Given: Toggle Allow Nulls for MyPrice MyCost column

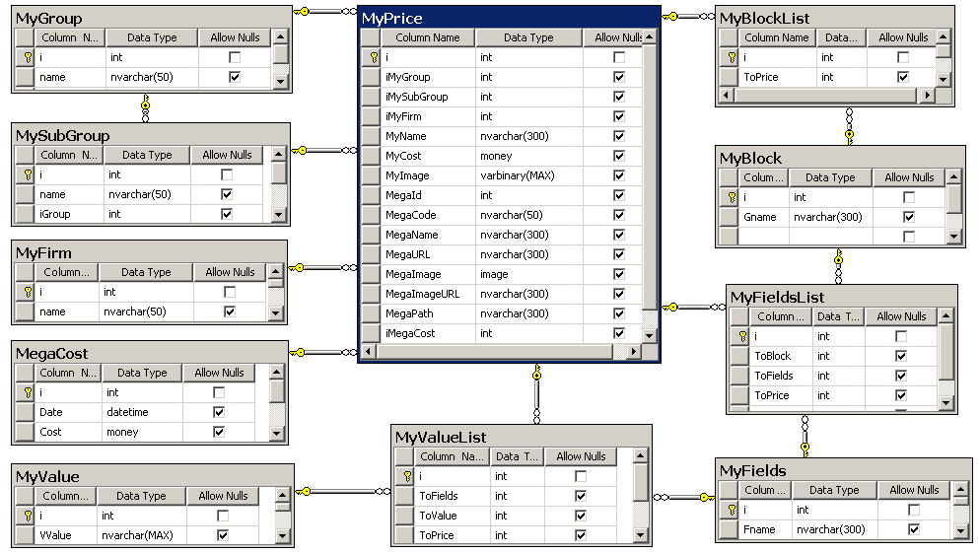Looking at the screenshot, I should click(619, 156).
